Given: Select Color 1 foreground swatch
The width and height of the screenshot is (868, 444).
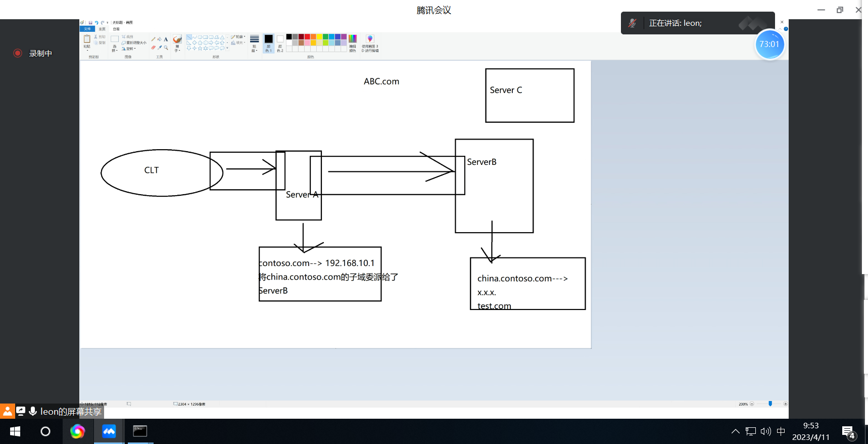Looking at the screenshot, I should coord(268,43).
